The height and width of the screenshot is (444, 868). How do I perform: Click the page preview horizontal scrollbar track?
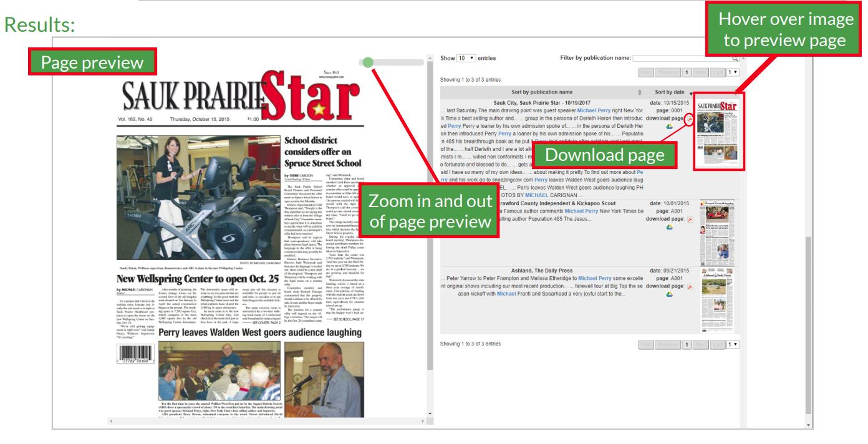pos(268,422)
